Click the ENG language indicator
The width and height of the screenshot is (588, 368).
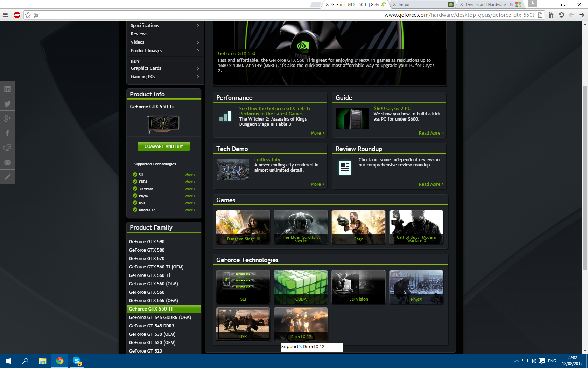pos(552,361)
